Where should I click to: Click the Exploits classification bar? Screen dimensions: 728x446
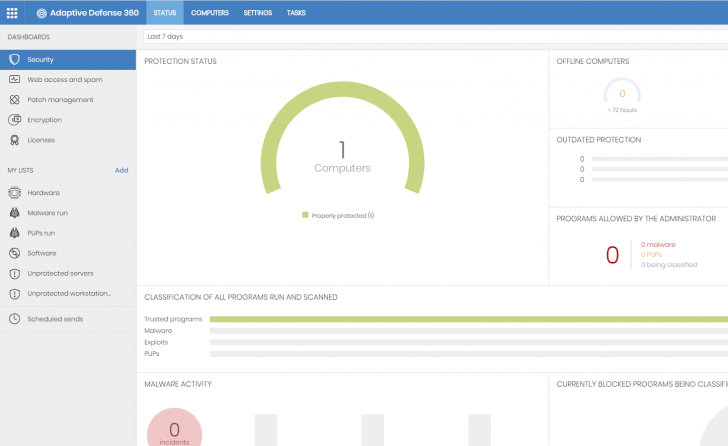click(x=468, y=342)
